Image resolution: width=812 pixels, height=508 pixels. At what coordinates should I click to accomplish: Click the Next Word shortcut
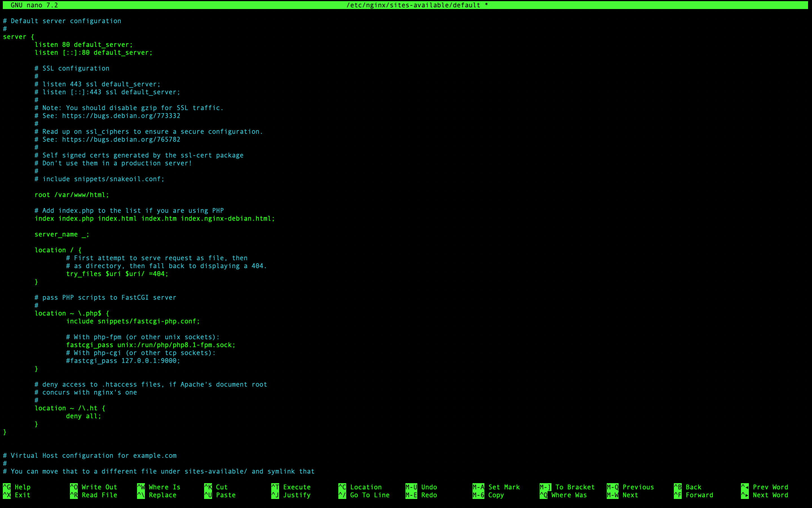tap(765, 495)
